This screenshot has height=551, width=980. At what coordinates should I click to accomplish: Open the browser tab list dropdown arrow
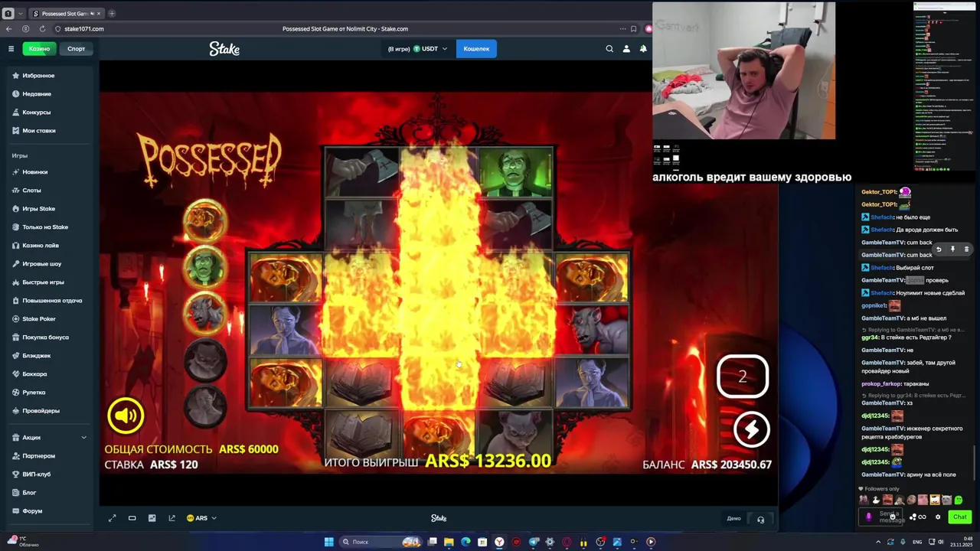21,14
